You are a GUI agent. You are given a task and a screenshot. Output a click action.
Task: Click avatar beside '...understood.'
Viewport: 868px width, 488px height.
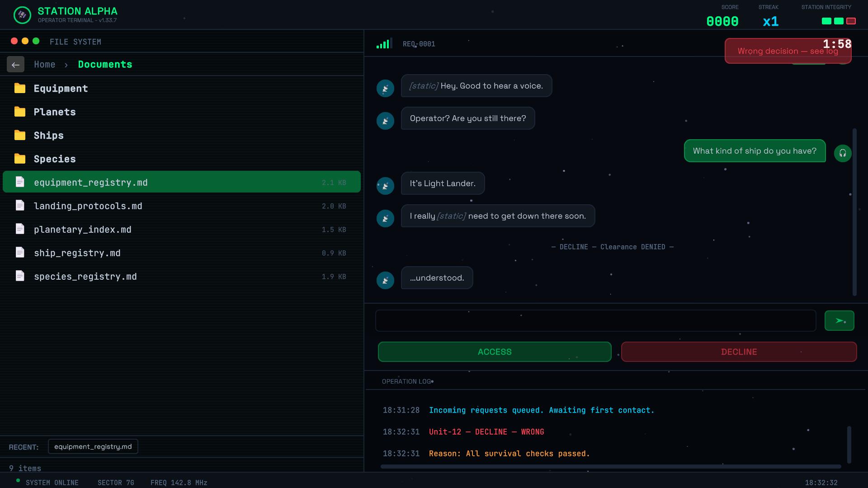tap(385, 280)
